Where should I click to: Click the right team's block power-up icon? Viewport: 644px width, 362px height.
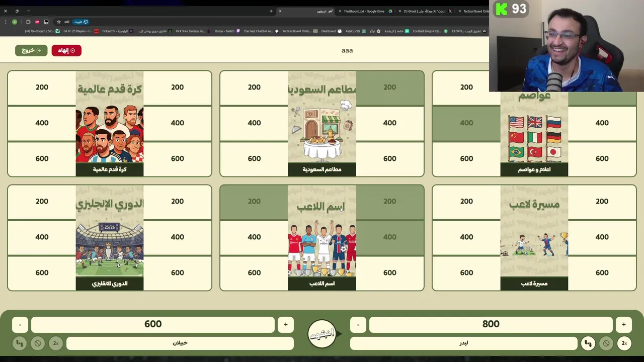(x=606, y=343)
